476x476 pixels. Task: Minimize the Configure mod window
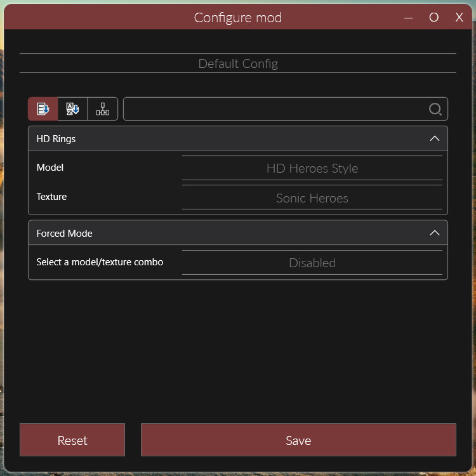[x=409, y=18]
